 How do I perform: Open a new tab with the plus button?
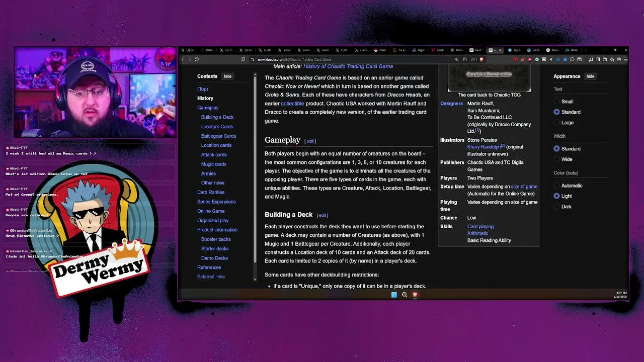[x=586, y=50]
